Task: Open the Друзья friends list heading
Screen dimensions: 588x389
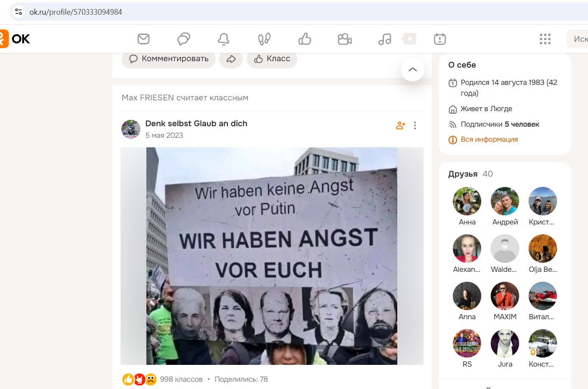Action: (463, 174)
